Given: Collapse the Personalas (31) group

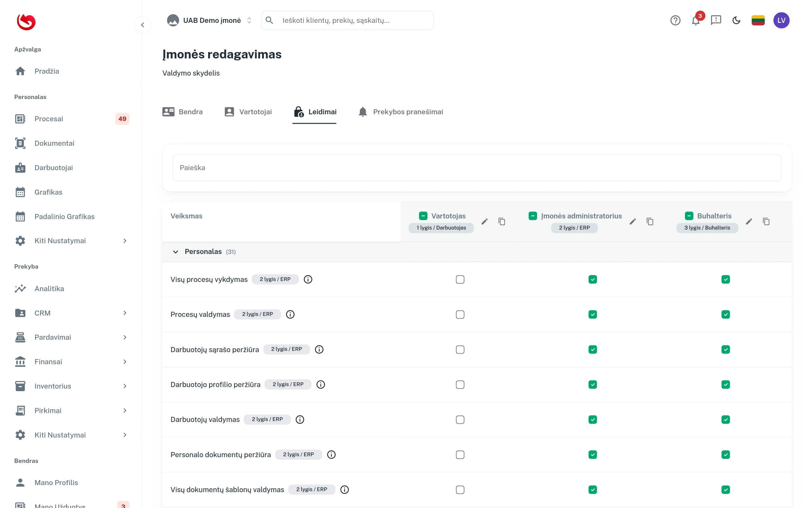Looking at the screenshot, I should coord(175,252).
